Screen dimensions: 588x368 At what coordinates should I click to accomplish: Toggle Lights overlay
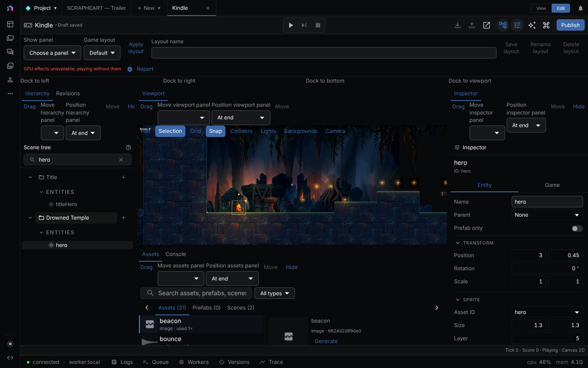coord(268,131)
